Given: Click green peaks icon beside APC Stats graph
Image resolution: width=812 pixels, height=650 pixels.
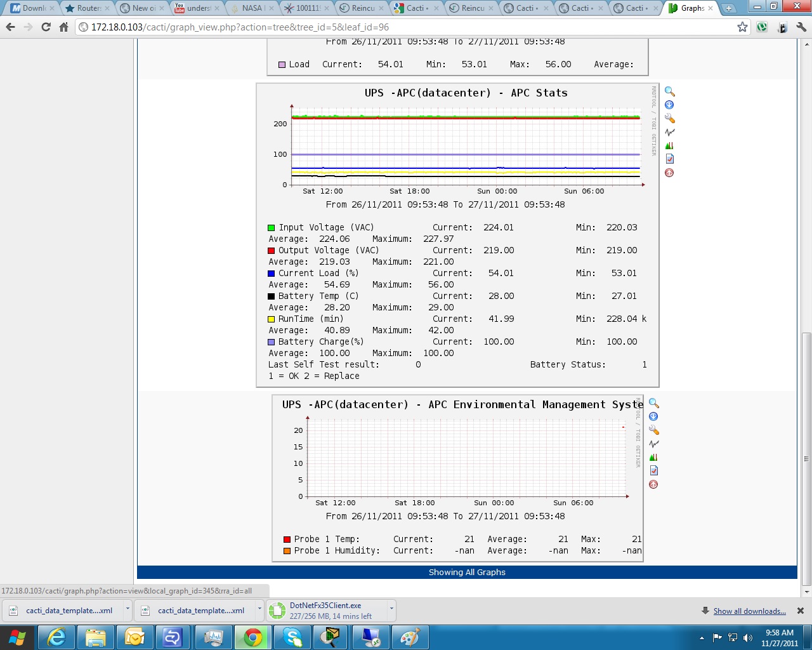Looking at the screenshot, I should [669, 145].
